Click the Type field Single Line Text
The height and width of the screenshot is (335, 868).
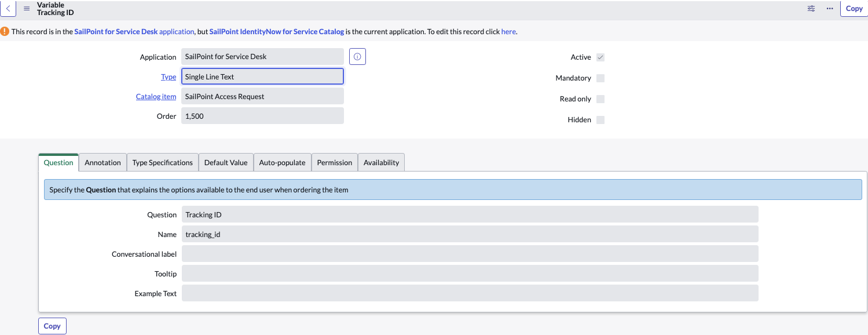pos(262,77)
